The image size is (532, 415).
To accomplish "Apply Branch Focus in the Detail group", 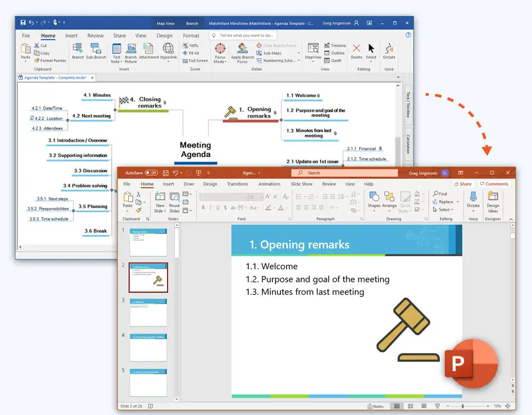I will point(243,53).
